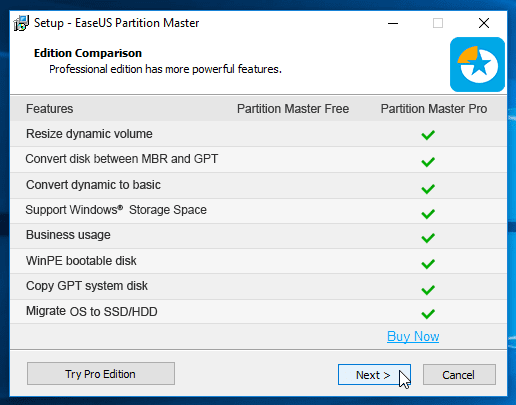Select 'WinPE bootable disk' feature text
Viewport: 516px width, 405px height.
81,261
